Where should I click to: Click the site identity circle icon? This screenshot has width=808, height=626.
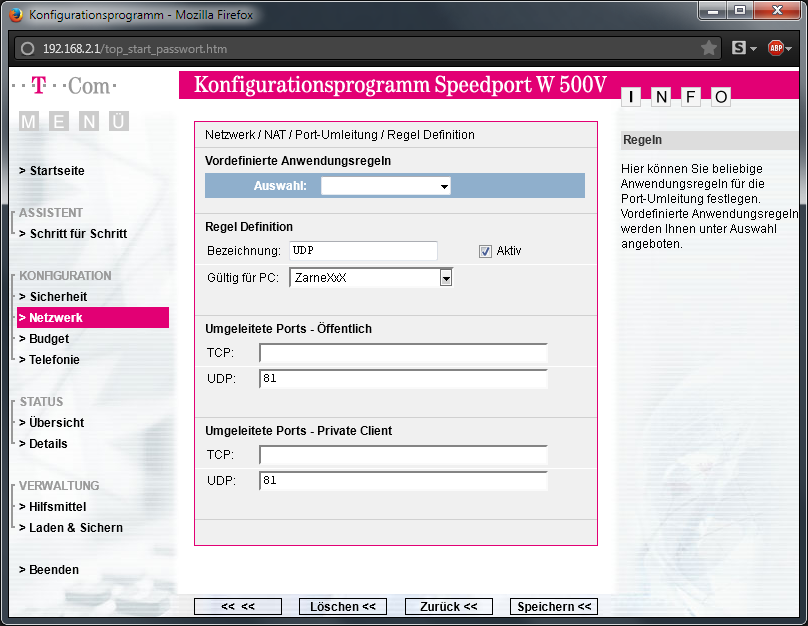coord(27,48)
